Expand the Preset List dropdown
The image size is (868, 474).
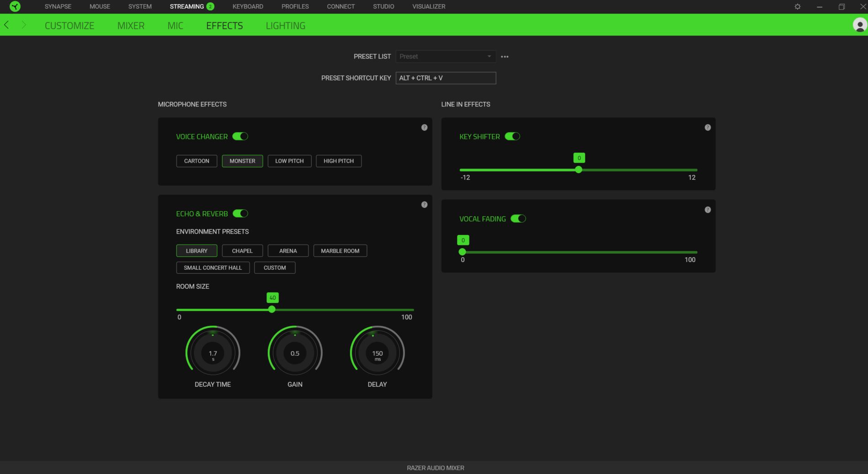pos(446,56)
